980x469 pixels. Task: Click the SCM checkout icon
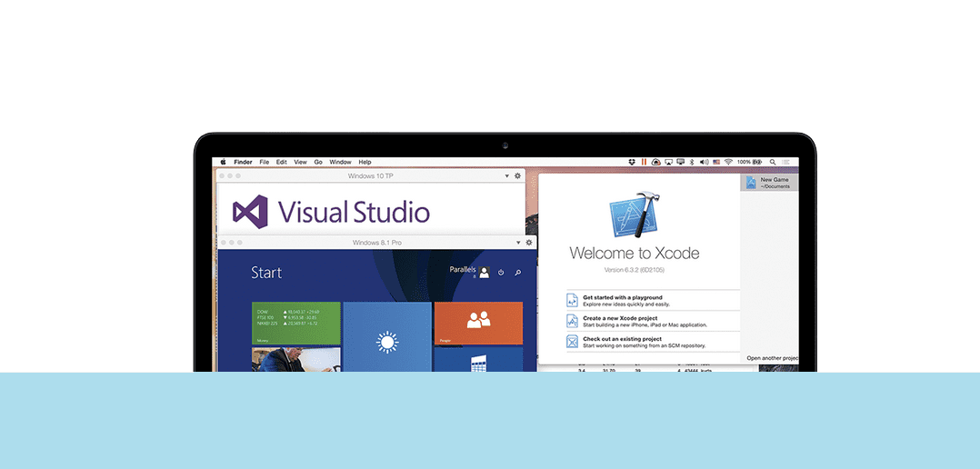[x=573, y=342]
